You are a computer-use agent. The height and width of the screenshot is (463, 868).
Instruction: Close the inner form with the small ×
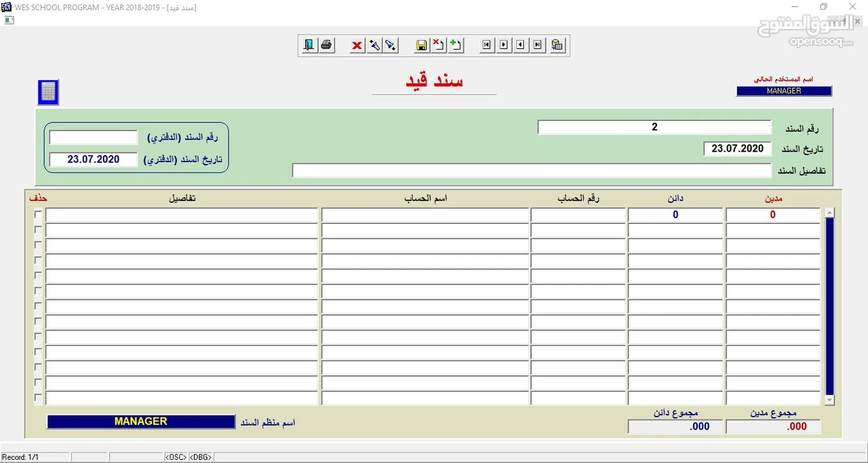coord(857,21)
